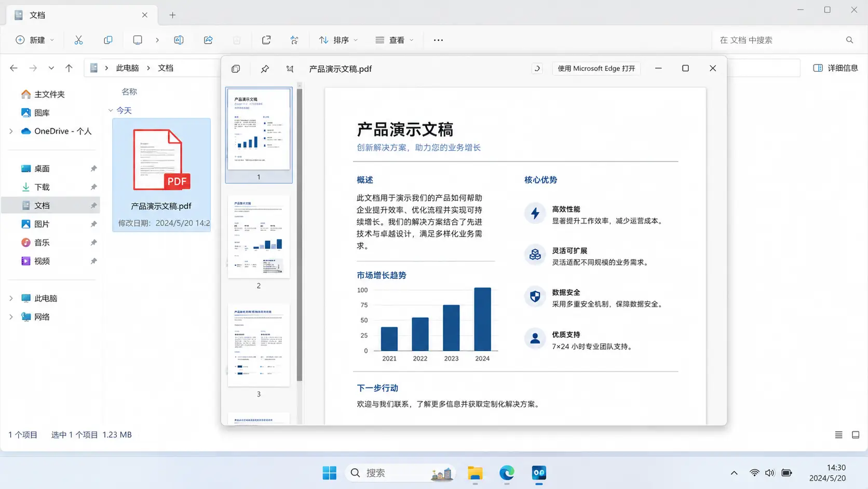Open the 查看 view dropdown
This screenshot has height=489, width=868.
coord(395,40)
